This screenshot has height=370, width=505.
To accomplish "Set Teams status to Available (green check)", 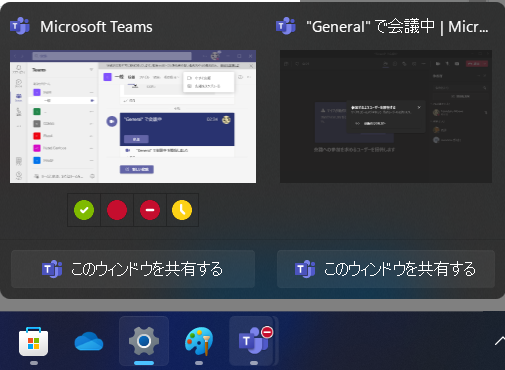I will [84, 210].
